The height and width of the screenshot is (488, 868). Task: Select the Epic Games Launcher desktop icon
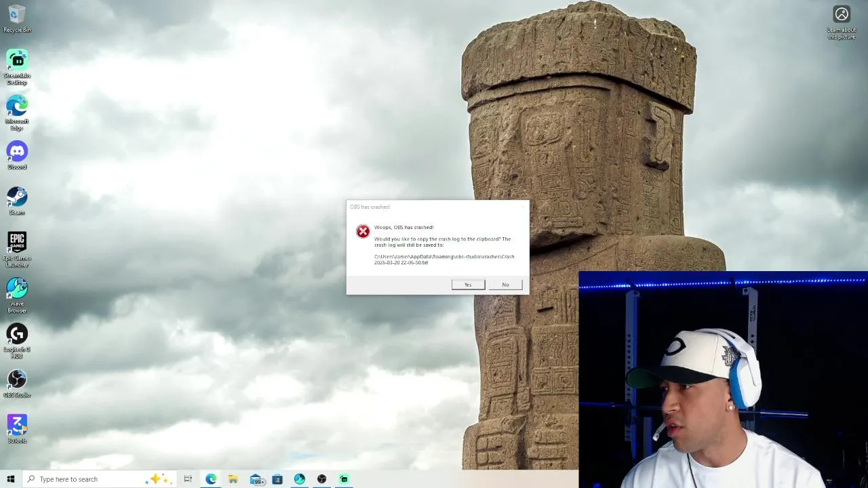tap(17, 249)
